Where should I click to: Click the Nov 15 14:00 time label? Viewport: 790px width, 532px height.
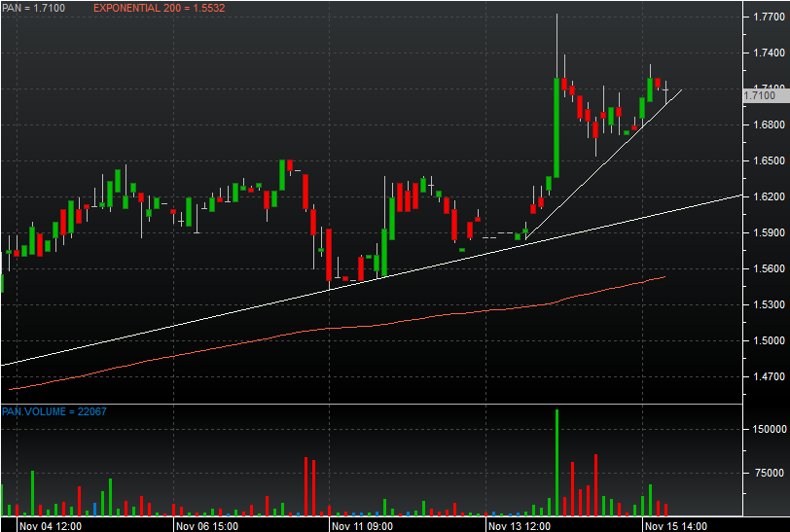[675, 526]
